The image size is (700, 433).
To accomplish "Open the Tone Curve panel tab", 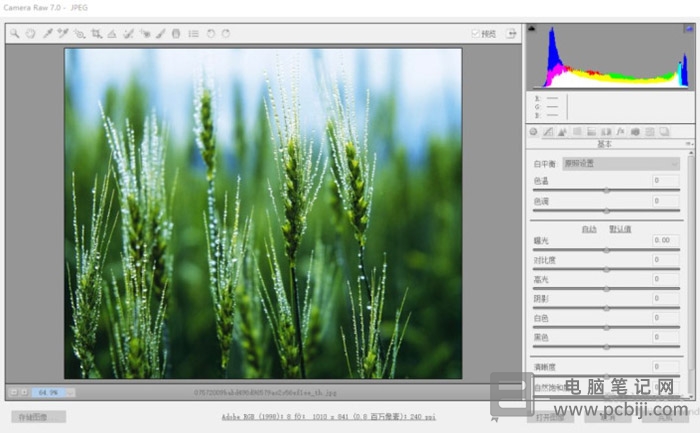I will 548,132.
